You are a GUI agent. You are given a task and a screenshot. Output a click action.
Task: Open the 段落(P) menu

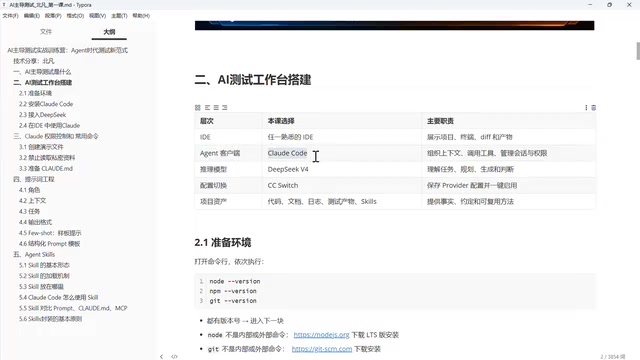coord(53,16)
